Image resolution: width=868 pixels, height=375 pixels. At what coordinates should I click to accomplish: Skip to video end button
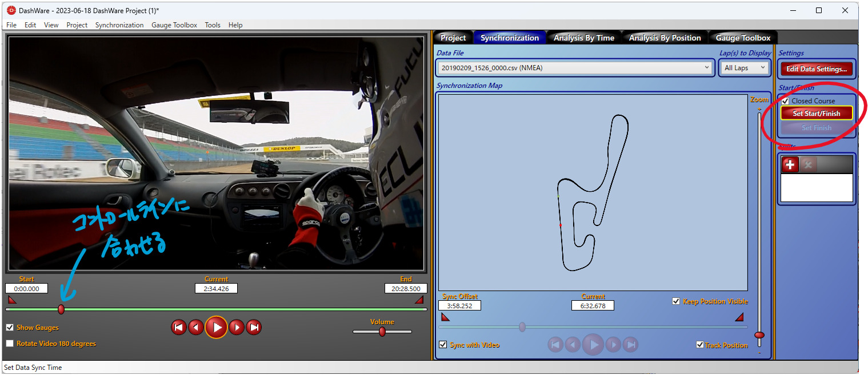click(x=254, y=328)
